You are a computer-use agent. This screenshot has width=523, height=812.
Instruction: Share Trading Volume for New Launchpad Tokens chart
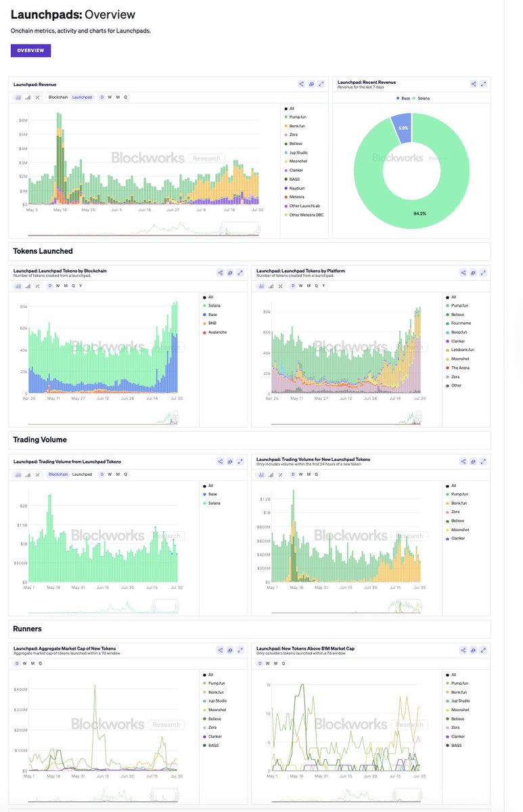[x=463, y=461]
